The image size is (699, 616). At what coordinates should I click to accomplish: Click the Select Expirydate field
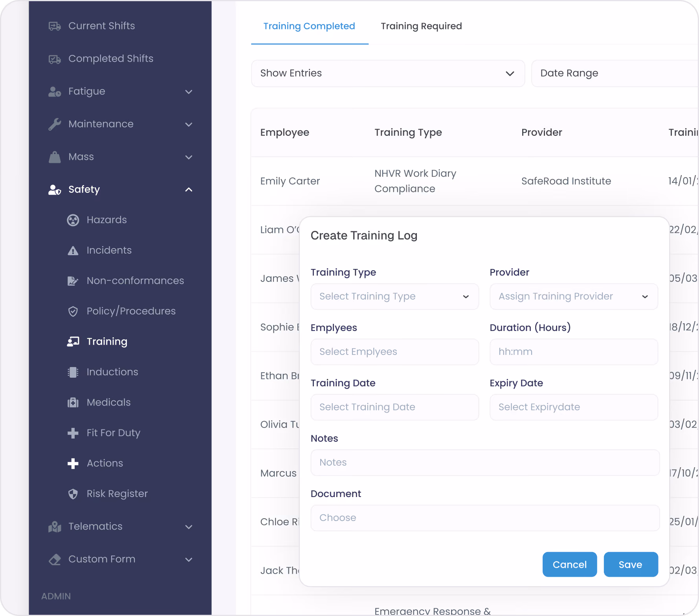click(574, 408)
